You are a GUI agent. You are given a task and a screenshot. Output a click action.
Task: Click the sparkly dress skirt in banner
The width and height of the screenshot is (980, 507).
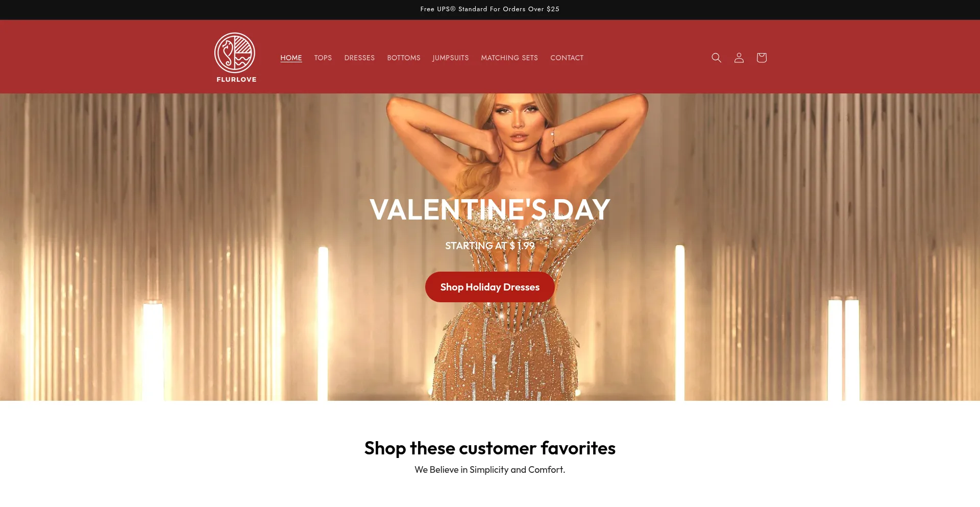pos(505,352)
